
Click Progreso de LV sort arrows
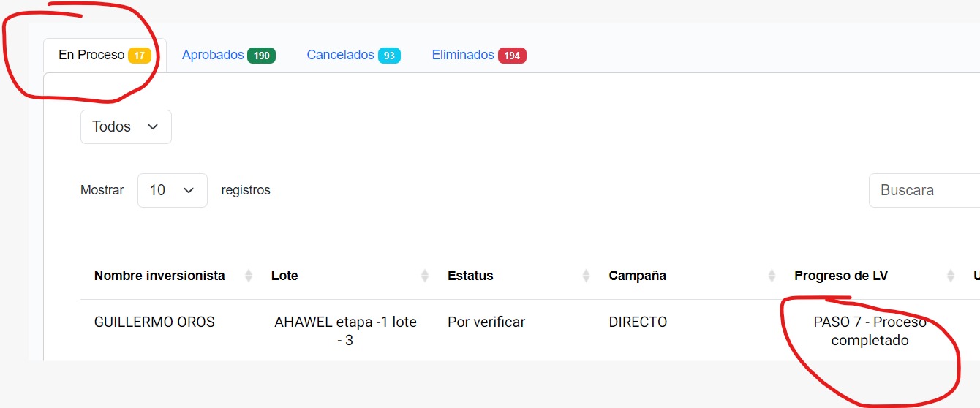950,276
